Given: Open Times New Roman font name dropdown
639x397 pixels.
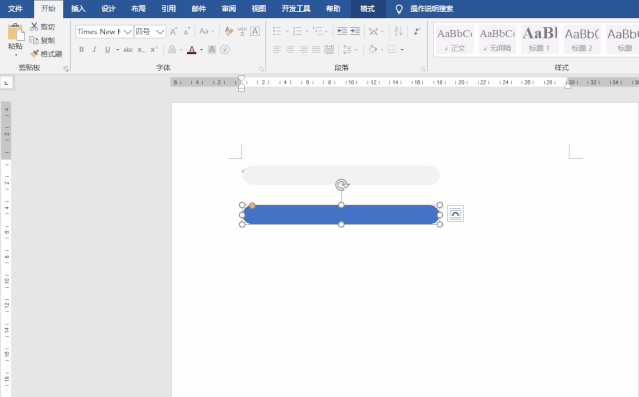Looking at the screenshot, I should pos(128,31).
